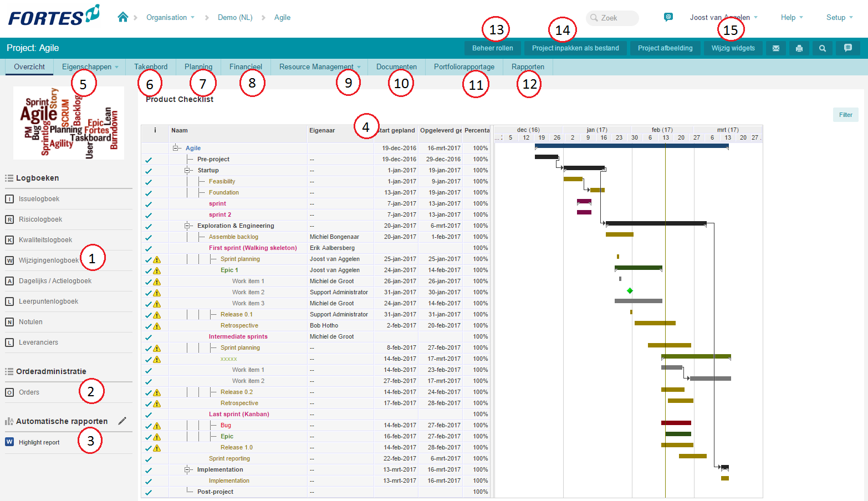Open the notifications chat icon near the username
Image resolution: width=868 pixels, height=501 pixels.
point(668,17)
